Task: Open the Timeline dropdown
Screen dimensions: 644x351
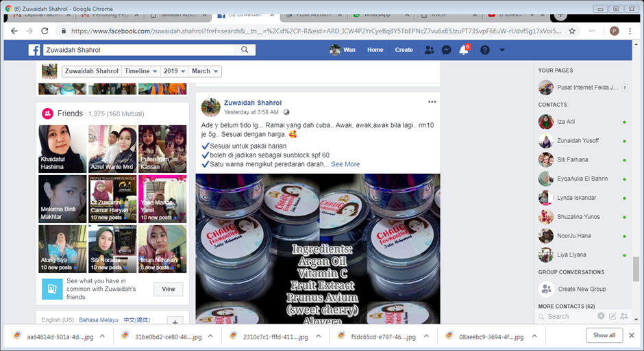Action: [x=141, y=71]
